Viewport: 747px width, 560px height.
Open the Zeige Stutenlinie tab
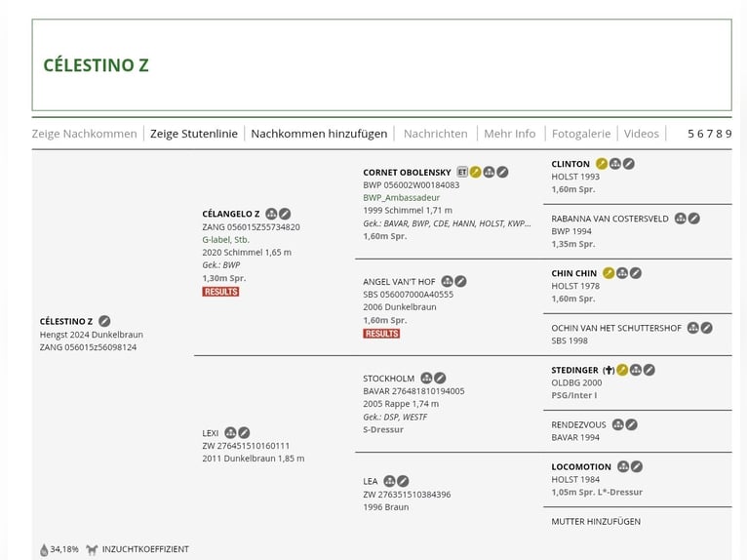[x=193, y=134]
